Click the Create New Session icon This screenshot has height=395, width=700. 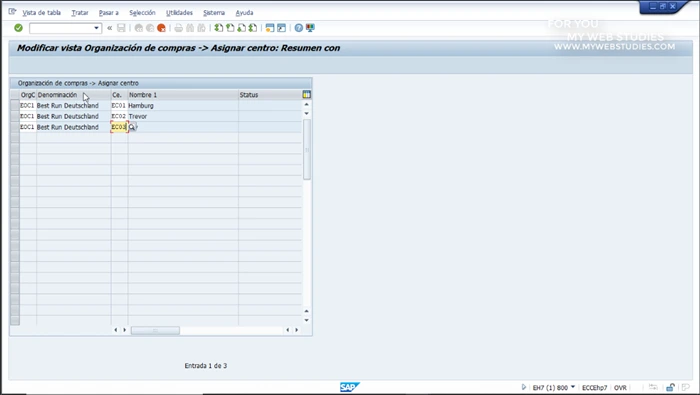(x=270, y=28)
